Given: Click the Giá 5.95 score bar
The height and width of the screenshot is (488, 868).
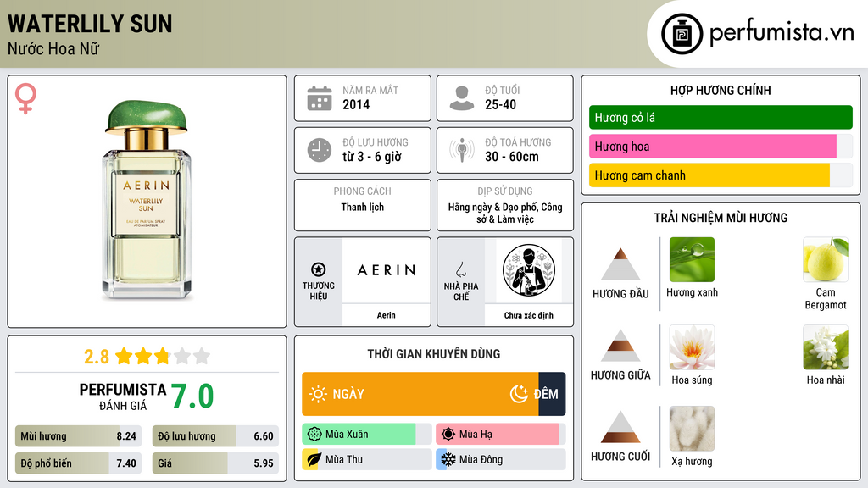Looking at the screenshot, I should point(215,463).
